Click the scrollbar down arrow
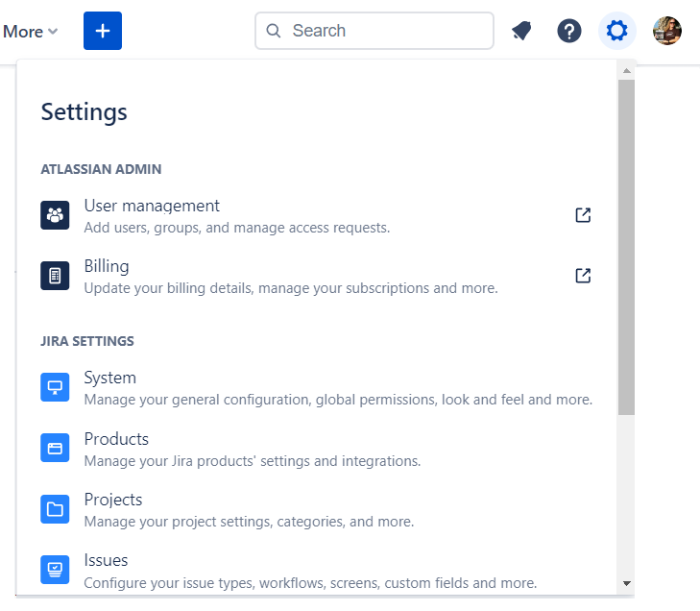Screen dimensions: 700x611 tap(626, 582)
